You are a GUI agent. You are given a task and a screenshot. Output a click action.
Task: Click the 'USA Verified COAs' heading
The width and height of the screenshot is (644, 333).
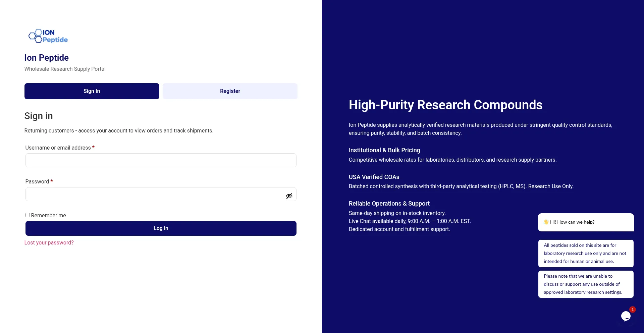(x=374, y=177)
